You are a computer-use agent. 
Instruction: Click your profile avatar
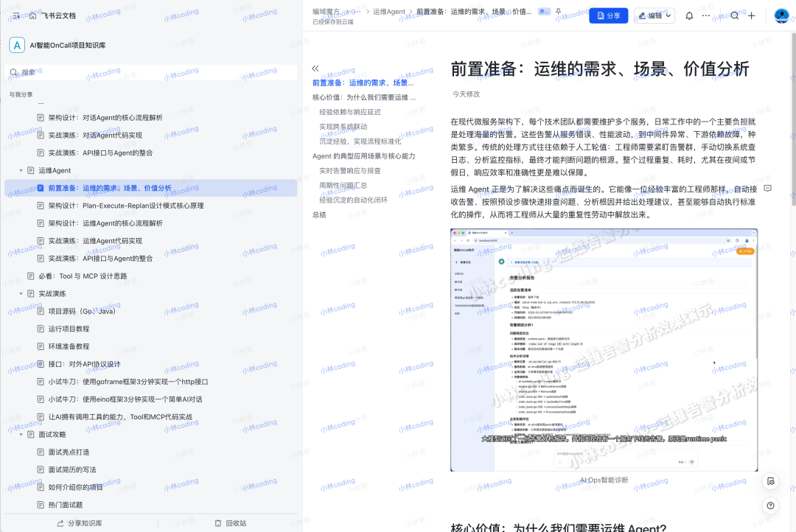coord(781,15)
